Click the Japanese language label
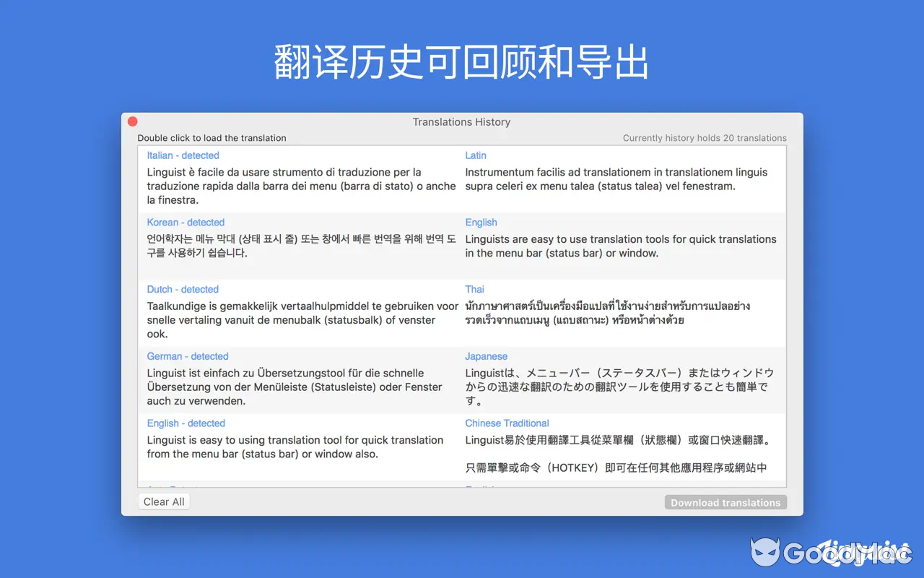Image resolution: width=924 pixels, height=578 pixels. tap(487, 355)
